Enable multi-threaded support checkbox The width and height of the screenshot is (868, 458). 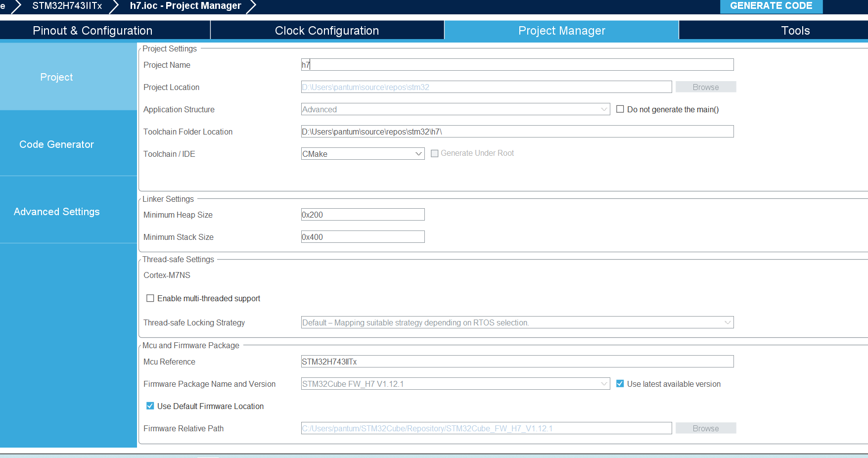(150, 298)
